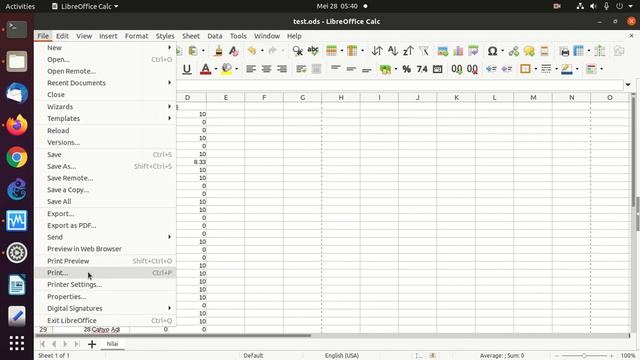The height and width of the screenshot is (360, 640).
Task: Choose Print Preview menu entry
Action: 105,261
